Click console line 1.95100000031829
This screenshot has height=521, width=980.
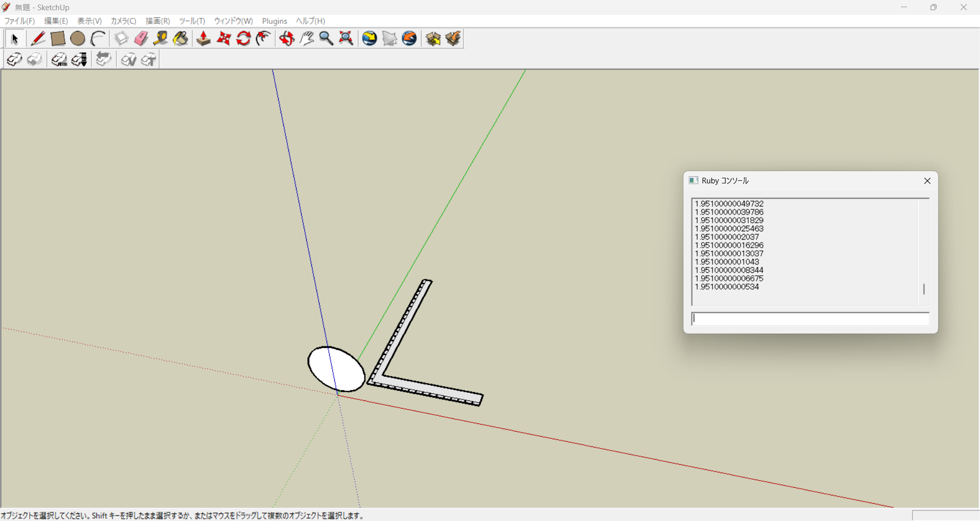coord(729,220)
